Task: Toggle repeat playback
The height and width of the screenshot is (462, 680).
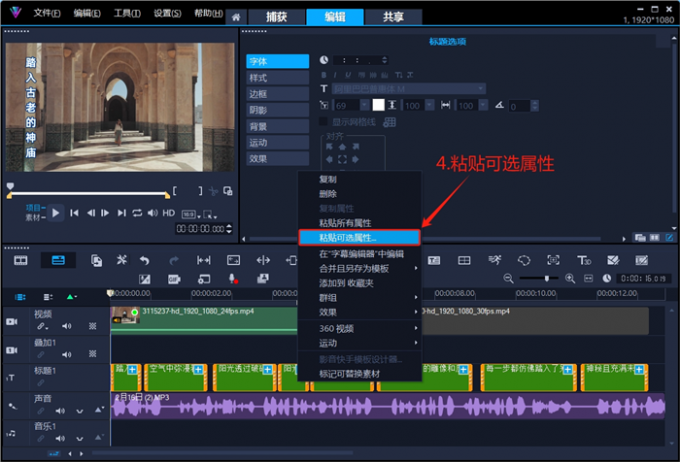Action: point(137,213)
